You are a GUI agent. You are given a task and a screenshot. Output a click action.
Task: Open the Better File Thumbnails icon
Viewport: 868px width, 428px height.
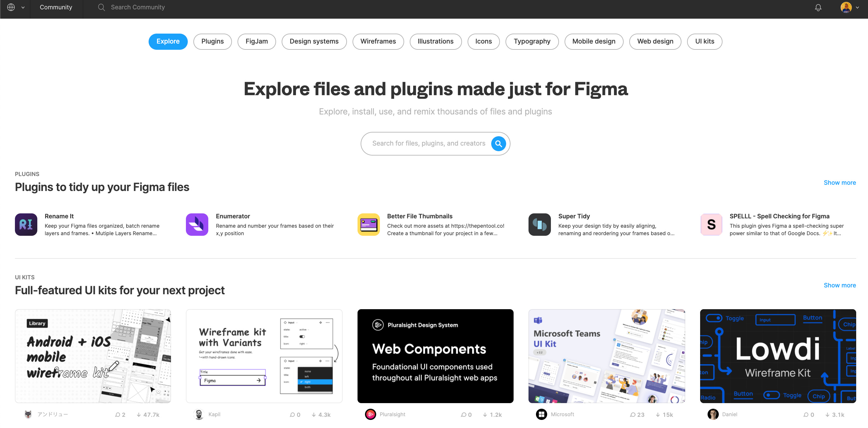(369, 225)
